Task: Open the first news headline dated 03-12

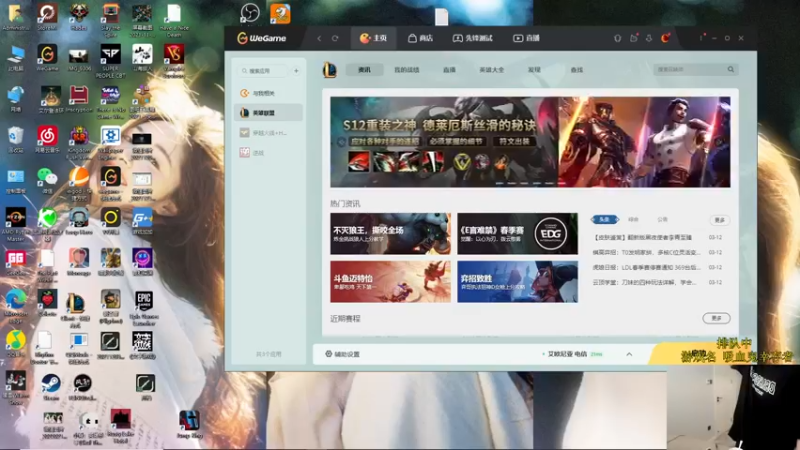Action: coord(643,238)
